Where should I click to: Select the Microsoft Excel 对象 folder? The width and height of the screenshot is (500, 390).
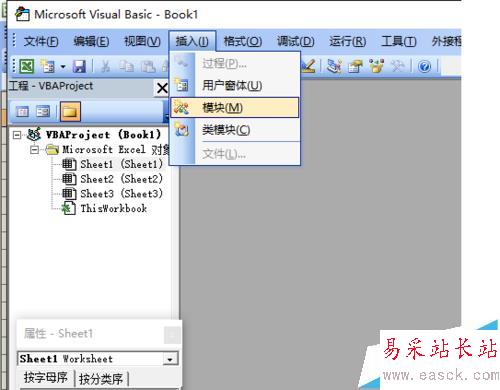116,150
